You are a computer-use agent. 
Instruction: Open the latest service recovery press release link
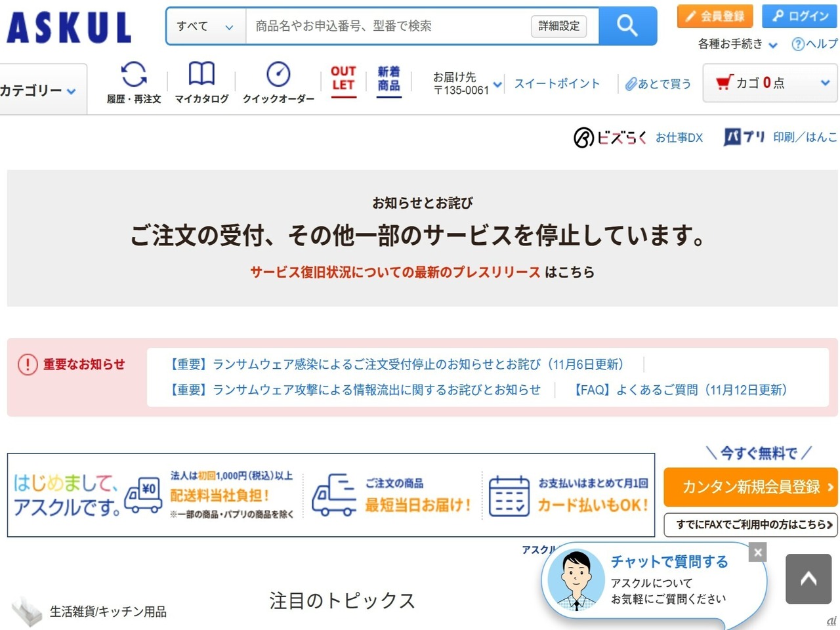(x=395, y=272)
